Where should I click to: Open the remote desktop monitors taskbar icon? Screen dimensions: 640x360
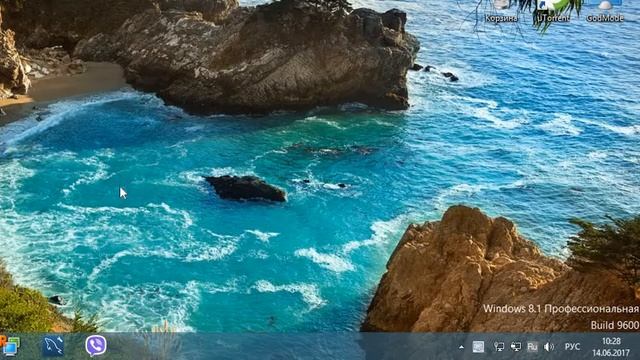point(10,346)
